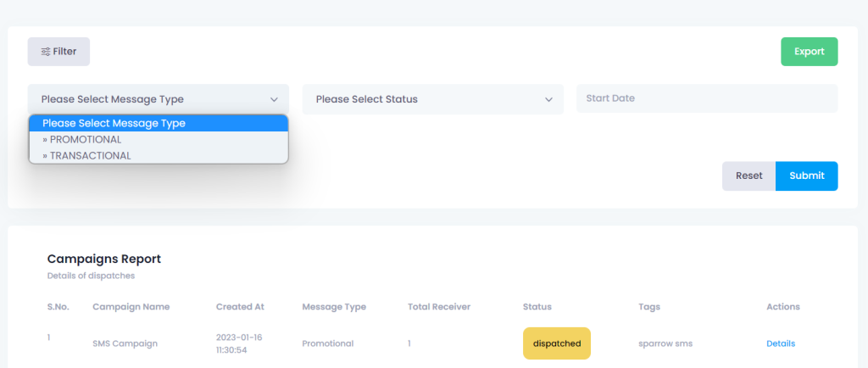Click the Filter button with sliders icon
Viewport: 868px width, 368px height.
click(58, 52)
